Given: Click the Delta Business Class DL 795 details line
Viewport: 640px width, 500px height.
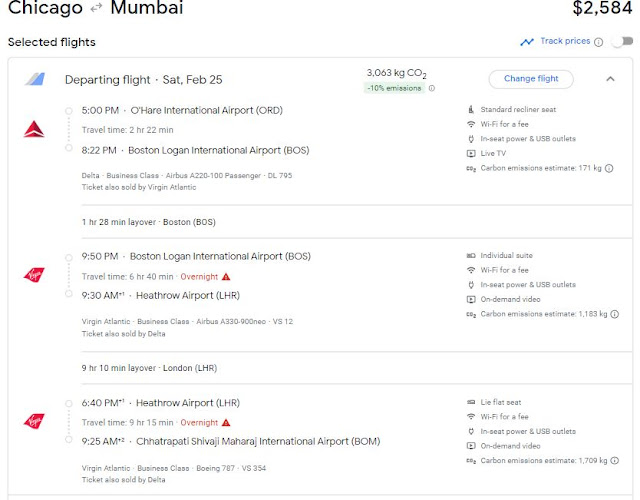Looking at the screenshot, I should point(187,176).
